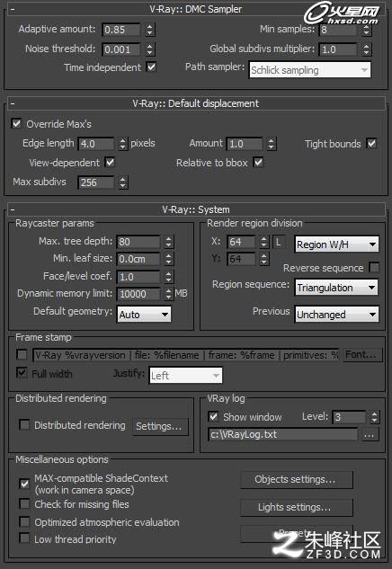Image resolution: width=392 pixels, height=569 pixels.
Task: Click the ellipsis browse button for VRayLog.txt
Action: tap(370, 435)
